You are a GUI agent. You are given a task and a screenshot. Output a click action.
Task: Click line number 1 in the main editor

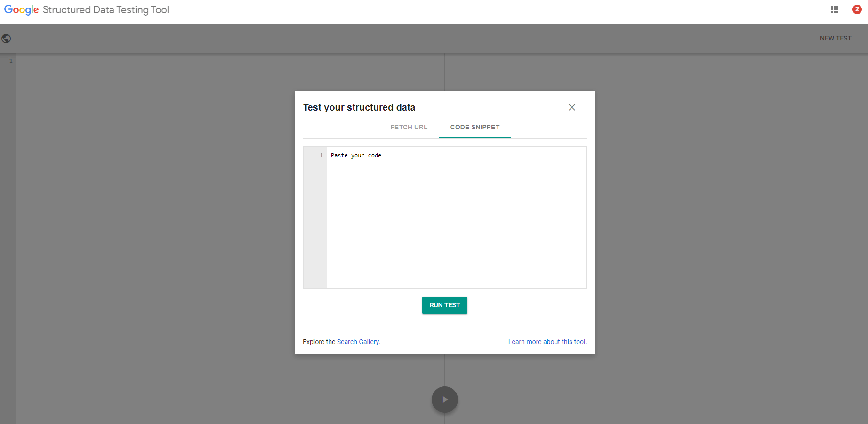[10, 60]
